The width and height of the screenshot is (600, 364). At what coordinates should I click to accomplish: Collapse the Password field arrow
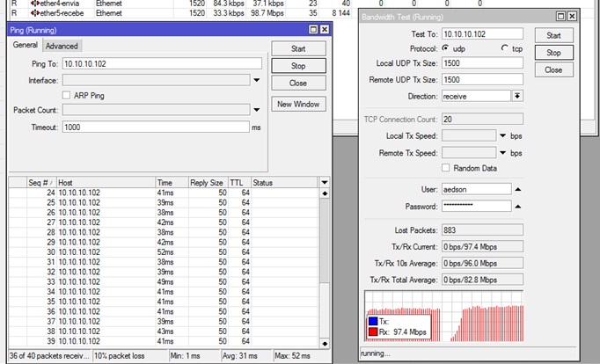point(517,207)
